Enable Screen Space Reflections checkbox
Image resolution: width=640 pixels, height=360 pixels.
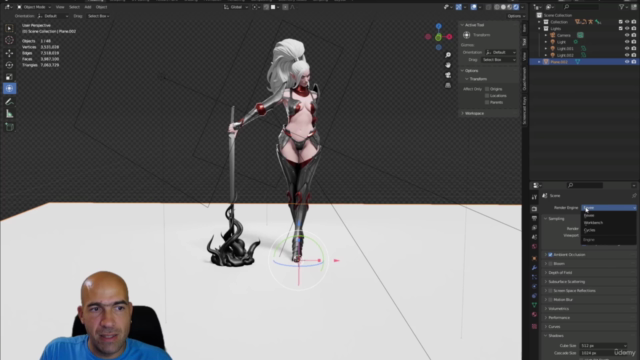(550, 291)
